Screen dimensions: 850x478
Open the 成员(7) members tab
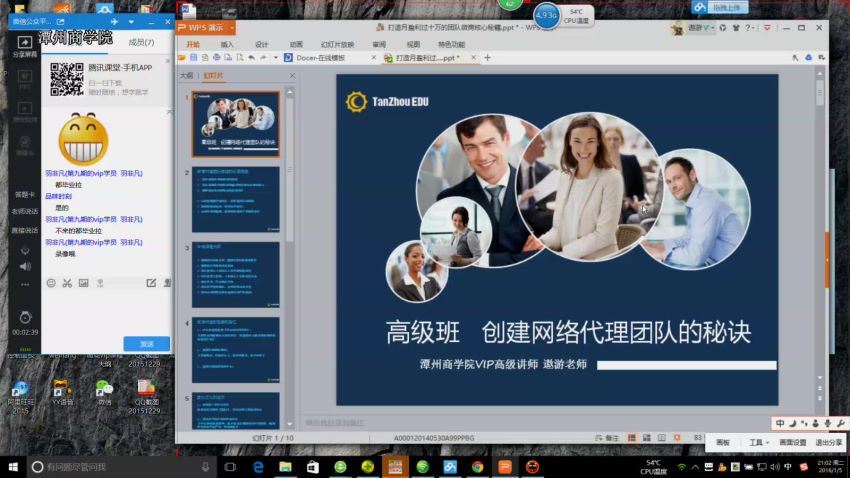pyautogui.click(x=141, y=42)
